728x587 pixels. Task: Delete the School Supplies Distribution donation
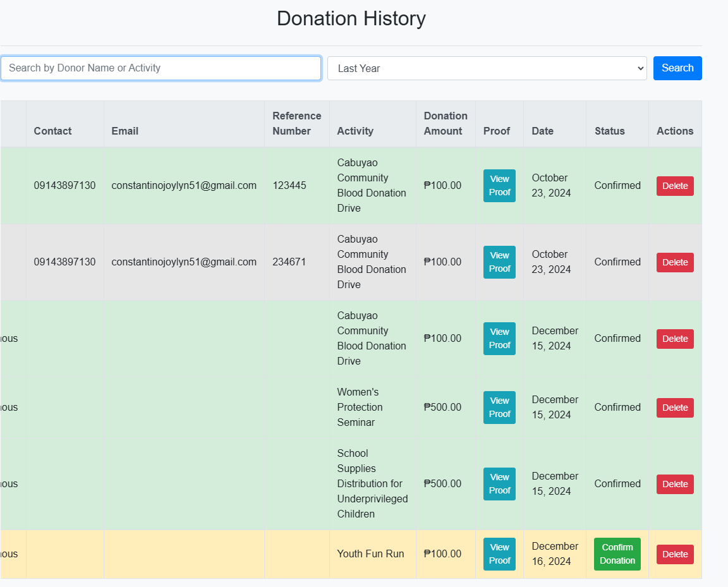(675, 484)
